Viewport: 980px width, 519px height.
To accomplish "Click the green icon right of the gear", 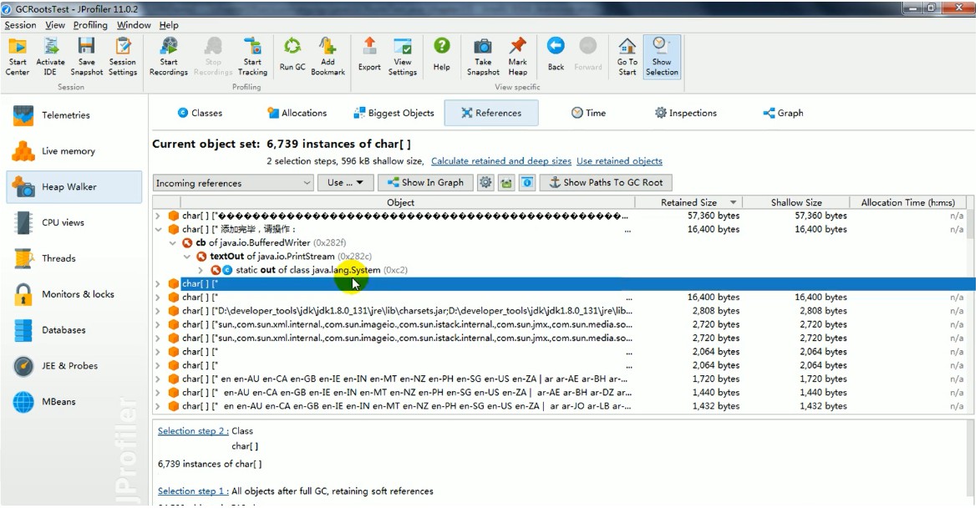I will click(x=506, y=182).
